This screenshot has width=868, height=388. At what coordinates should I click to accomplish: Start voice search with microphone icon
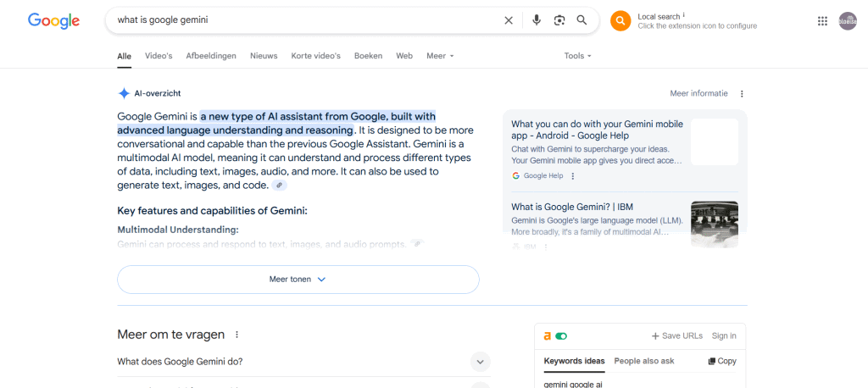[537, 20]
